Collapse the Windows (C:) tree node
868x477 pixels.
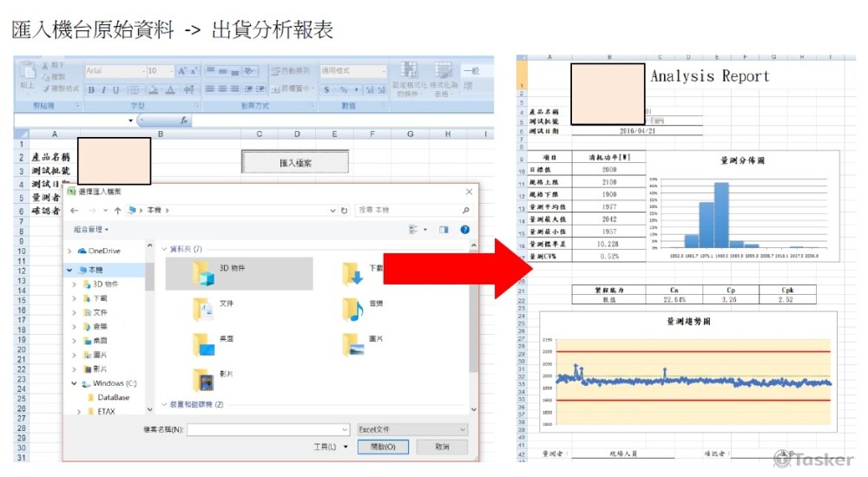(74, 383)
